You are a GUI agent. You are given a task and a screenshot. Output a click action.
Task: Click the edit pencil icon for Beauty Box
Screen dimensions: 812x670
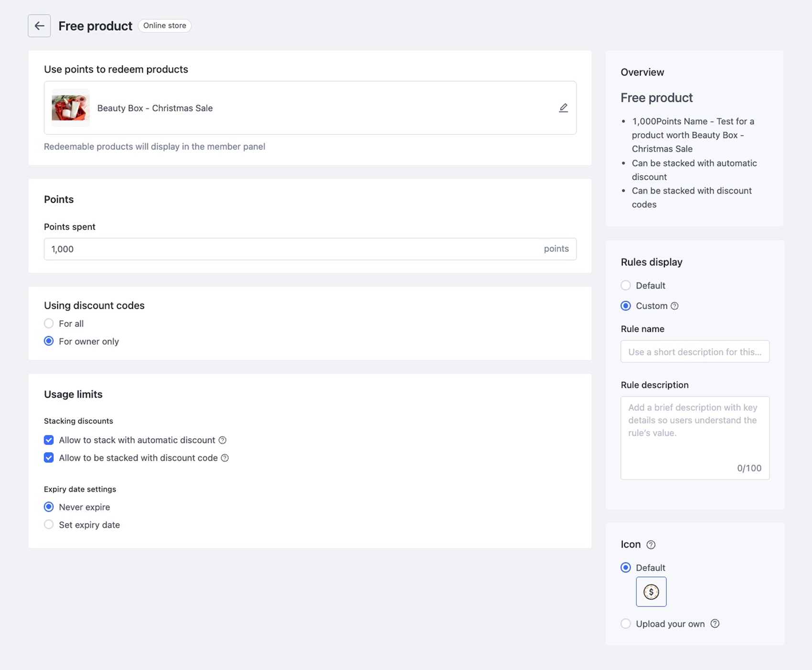[564, 108]
